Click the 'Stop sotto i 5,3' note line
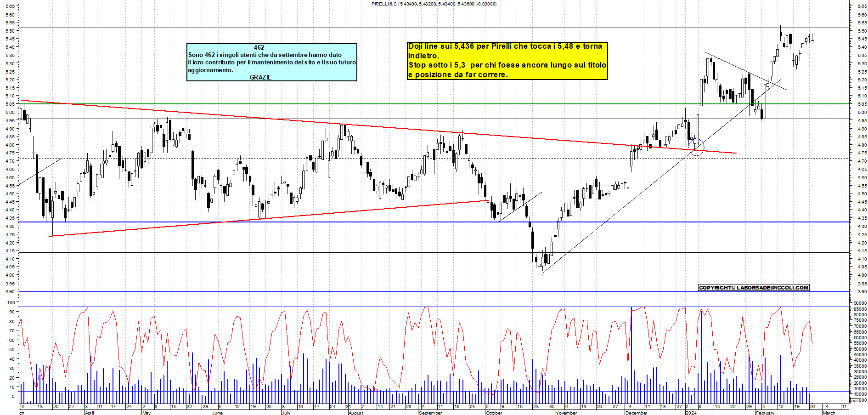This screenshot has width=868, height=415. [x=507, y=65]
